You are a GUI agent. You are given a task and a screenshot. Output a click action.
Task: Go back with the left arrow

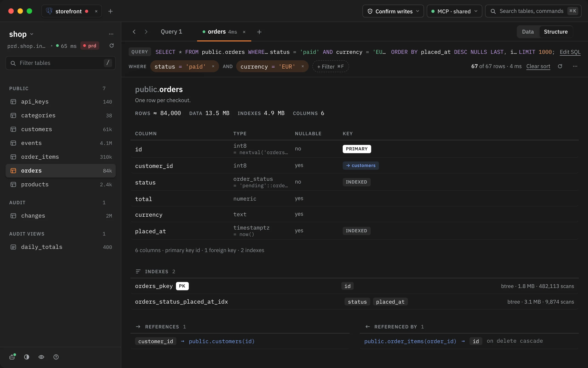(134, 32)
